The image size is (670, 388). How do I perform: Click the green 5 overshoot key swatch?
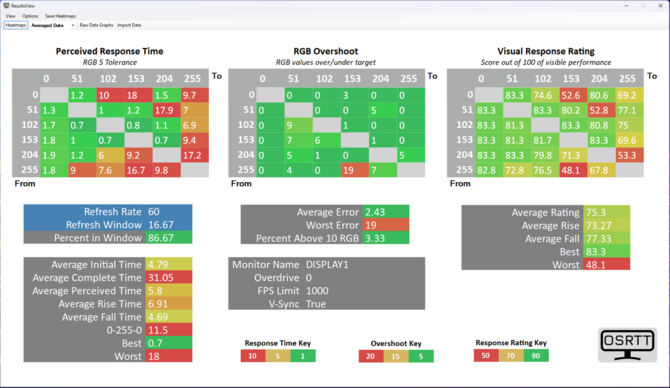421,356
